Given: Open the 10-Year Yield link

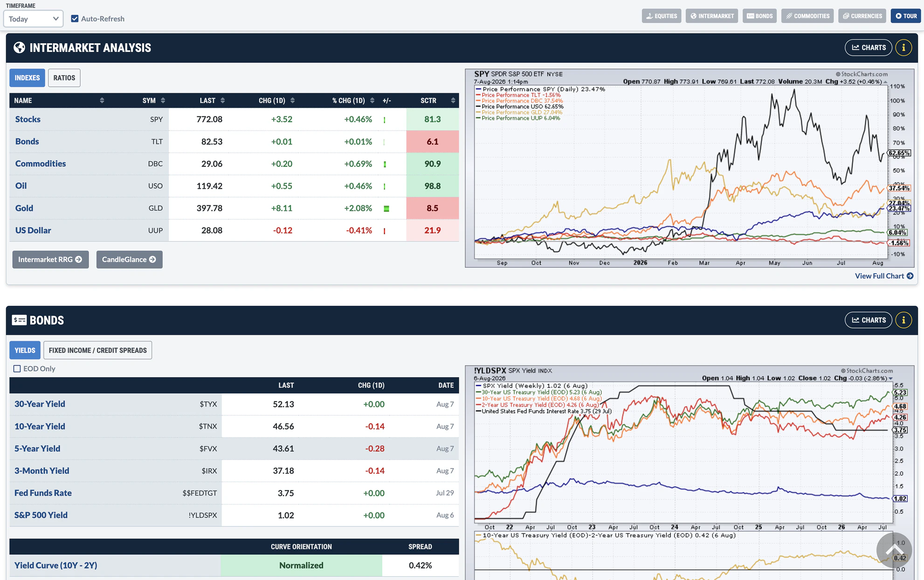Looking at the screenshot, I should (40, 427).
